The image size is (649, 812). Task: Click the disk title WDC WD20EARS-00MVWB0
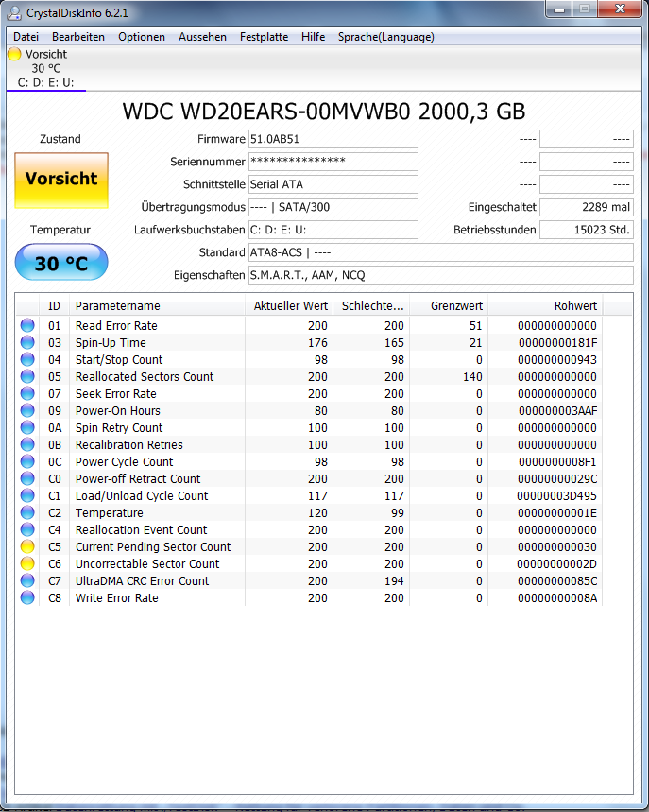(324, 112)
